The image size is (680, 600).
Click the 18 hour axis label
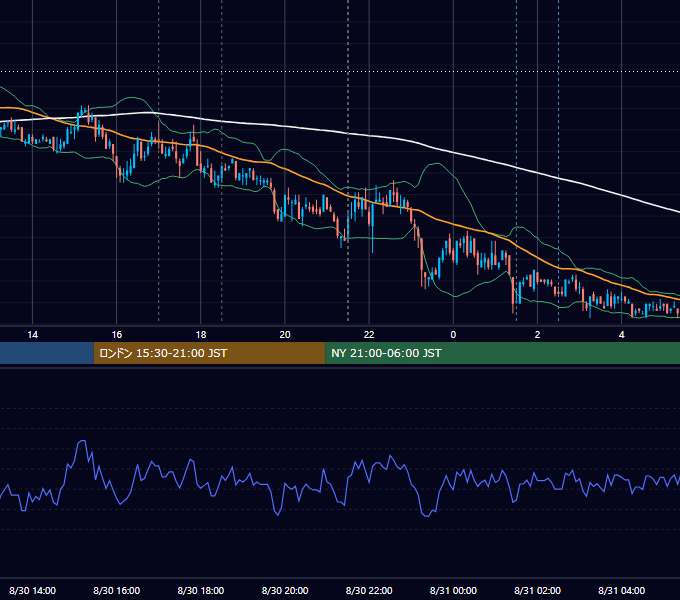201,335
